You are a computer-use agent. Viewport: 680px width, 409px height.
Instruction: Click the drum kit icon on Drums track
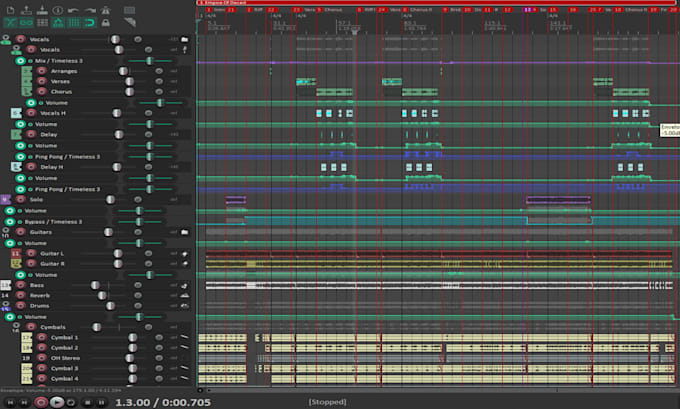(x=185, y=306)
